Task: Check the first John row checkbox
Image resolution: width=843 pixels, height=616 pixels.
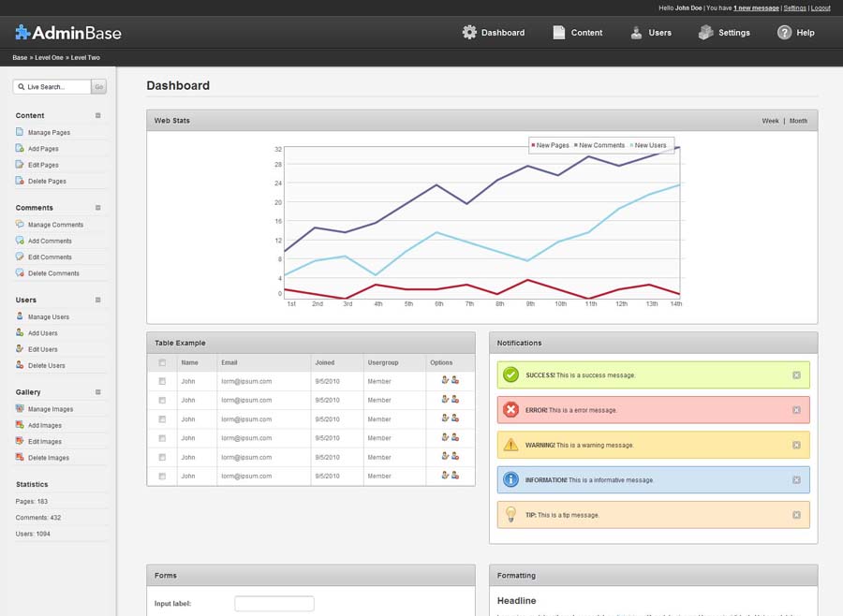Action: coord(162,381)
